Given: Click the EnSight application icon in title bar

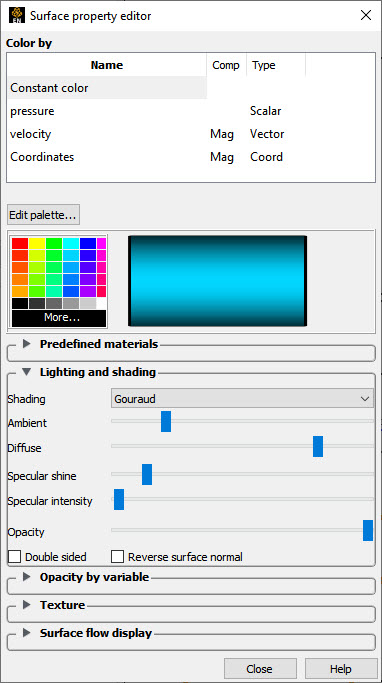Looking at the screenshot, I should (17, 16).
